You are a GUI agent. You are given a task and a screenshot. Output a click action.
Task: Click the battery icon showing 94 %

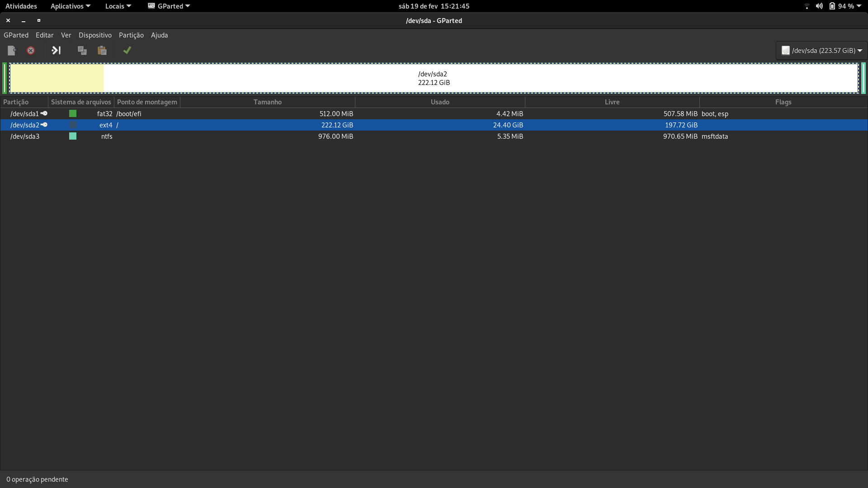832,6
